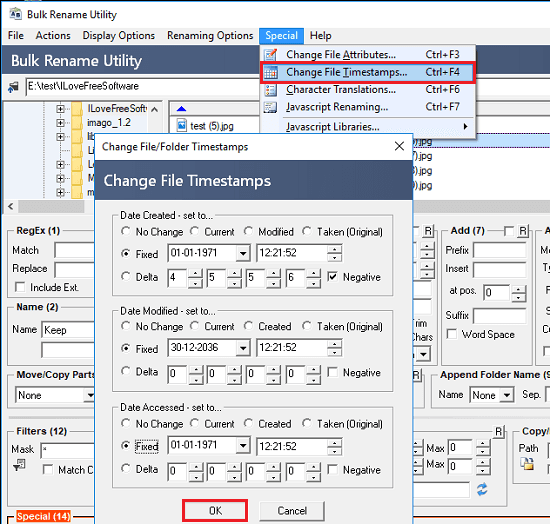Image resolution: width=550 pixels, height=524 pixels.
Task: Click the at pos. spinner in Add panel
Action: 519,293
